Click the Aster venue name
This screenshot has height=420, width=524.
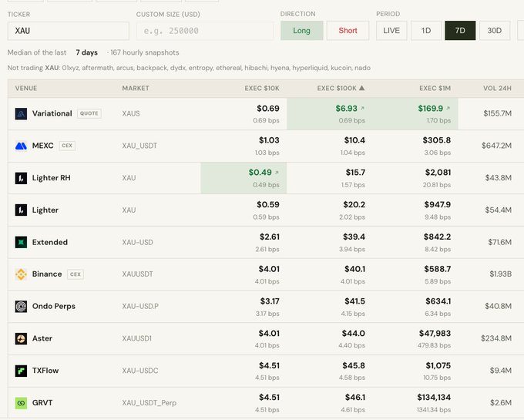[x=42, y=338]
